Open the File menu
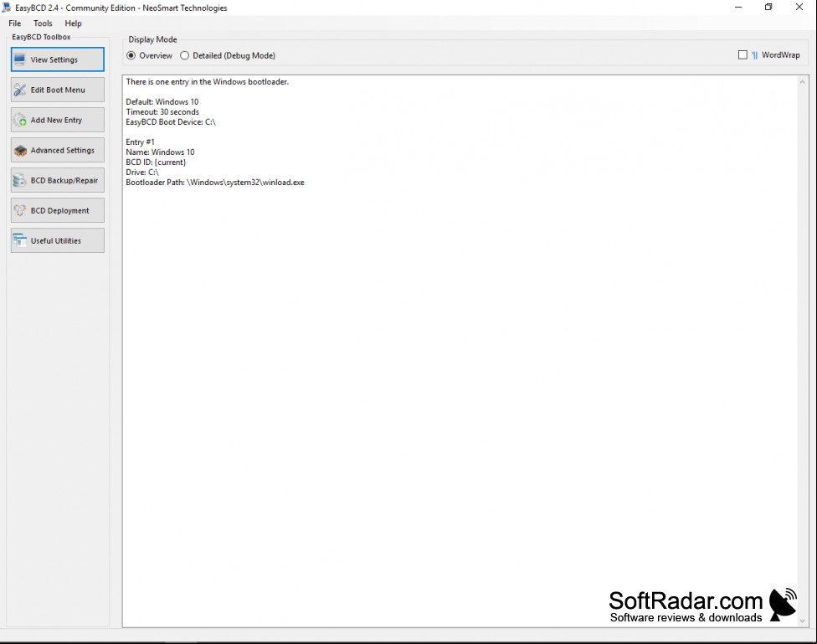Viewport: 817px width, 644px height. tap(14, 23)
